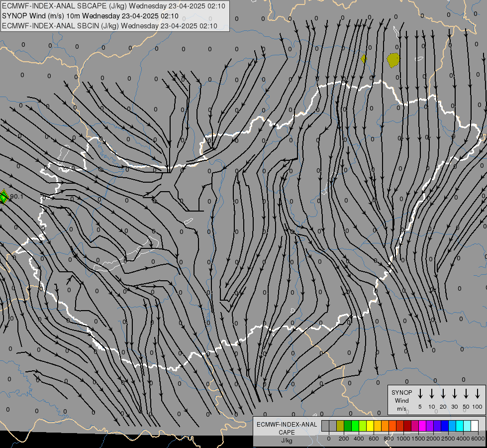
Task: Click the 1000 tick label on CAPE scale
Action: tap(403, 439)
